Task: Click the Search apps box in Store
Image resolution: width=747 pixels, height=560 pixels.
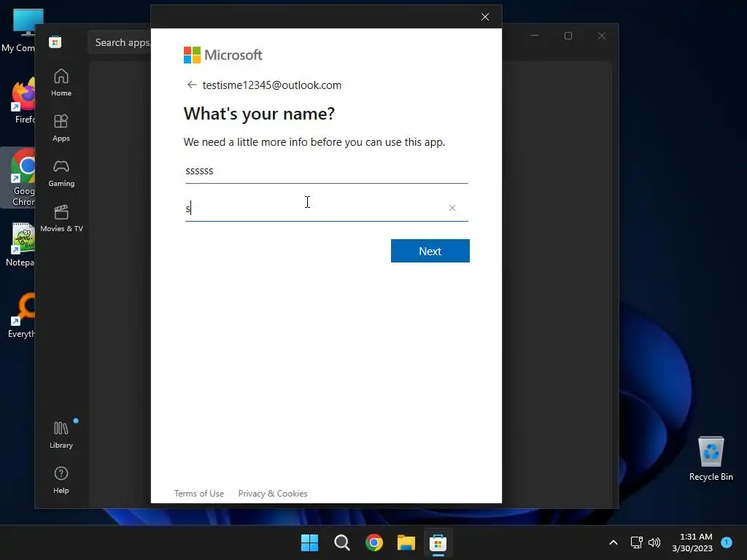Action: pos(120,42)
